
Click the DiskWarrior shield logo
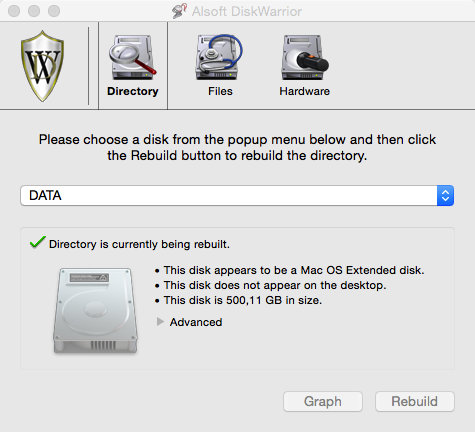coord(43,66)
